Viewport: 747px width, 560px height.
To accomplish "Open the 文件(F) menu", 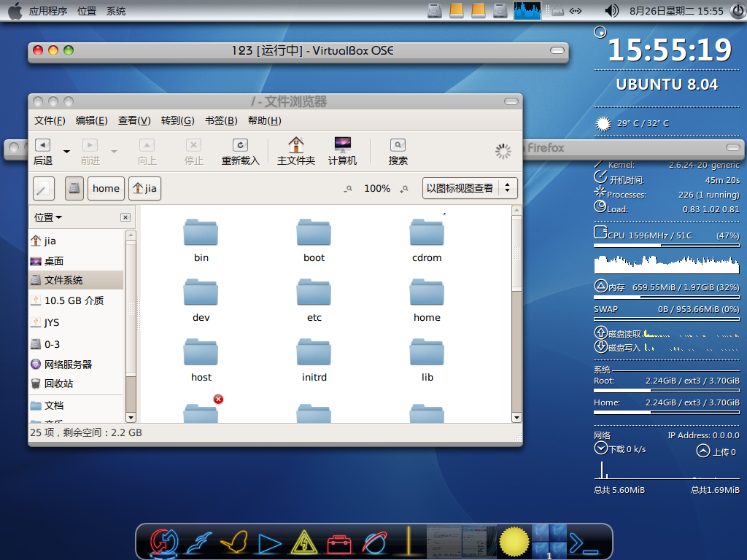I will 50,120.
